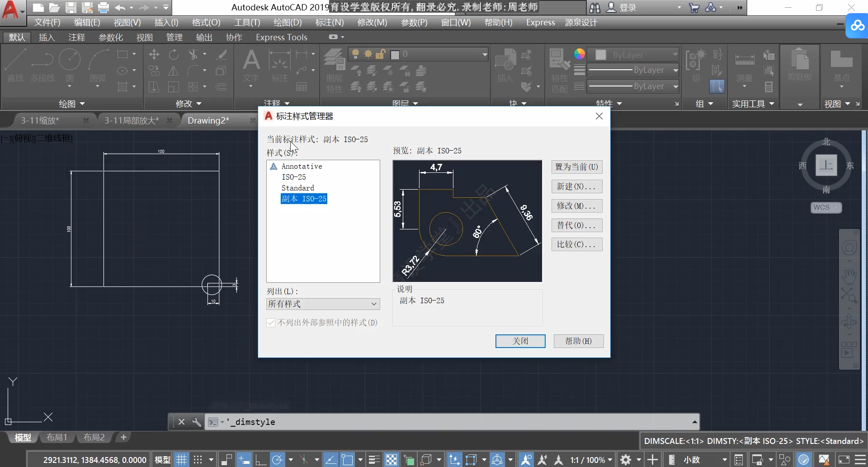
Task: Click the Hatch tool in Draw panel
Action: (123, 86)
